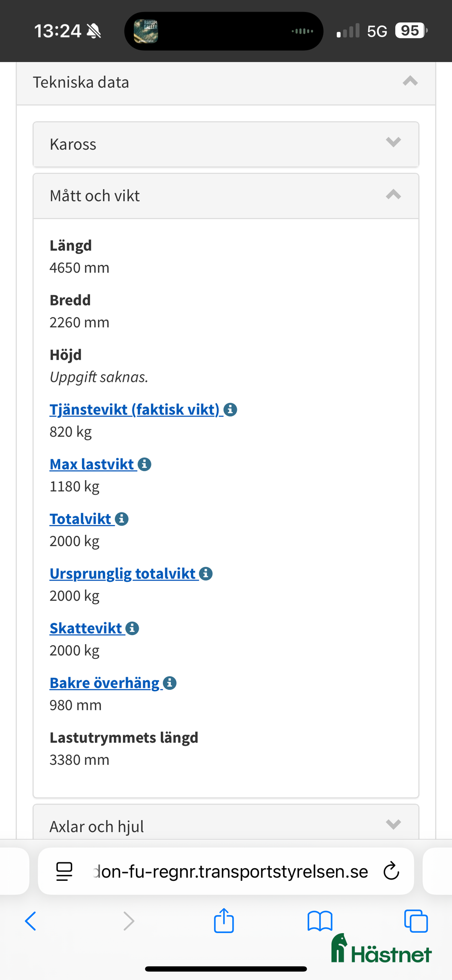Open Safari bookmarks
452x980 pixels.
click(x=320, y=921)
